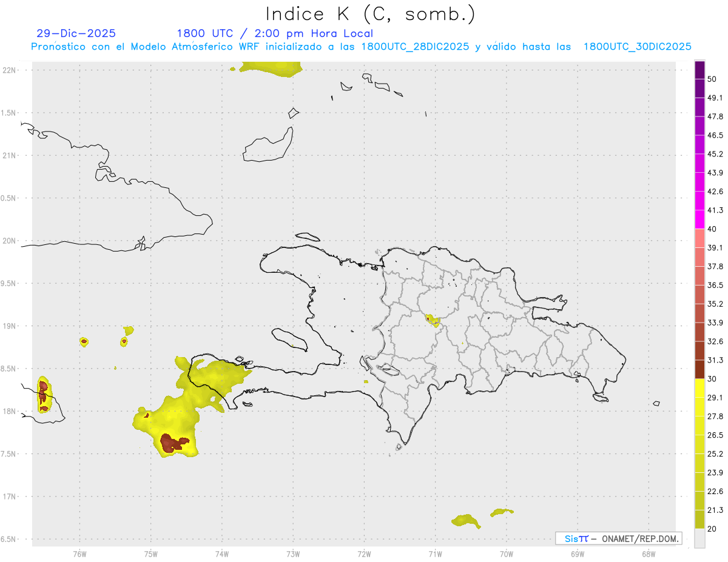728x562 pixels.
Task: Click the latitude label '22N'
Action: tap(9, 70)
